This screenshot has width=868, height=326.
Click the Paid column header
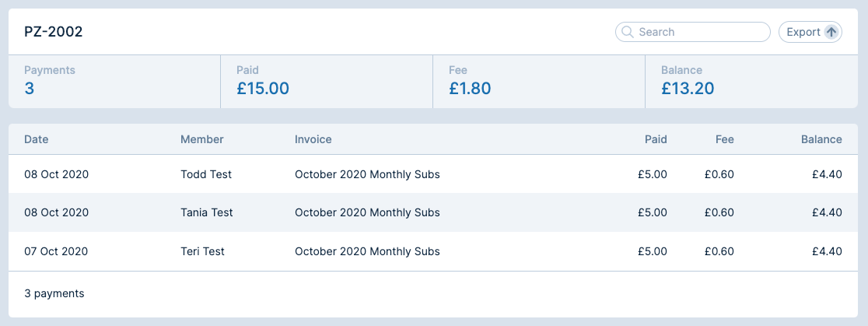[656, 139]
